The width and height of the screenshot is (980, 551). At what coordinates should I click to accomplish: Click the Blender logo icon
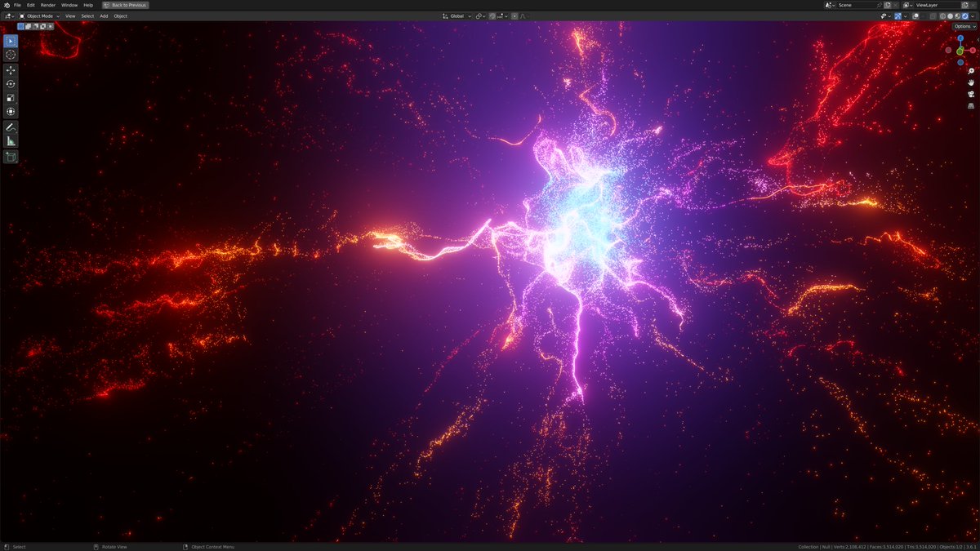tap(6, 5)
